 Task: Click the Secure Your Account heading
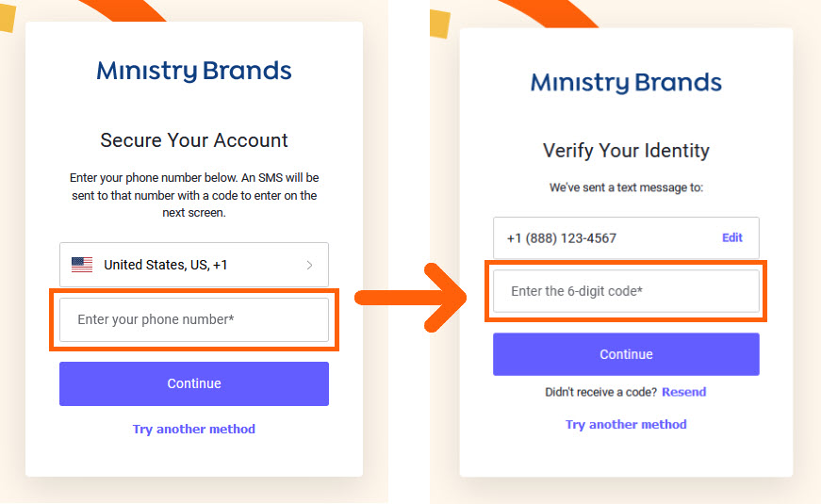coord(193,140)
